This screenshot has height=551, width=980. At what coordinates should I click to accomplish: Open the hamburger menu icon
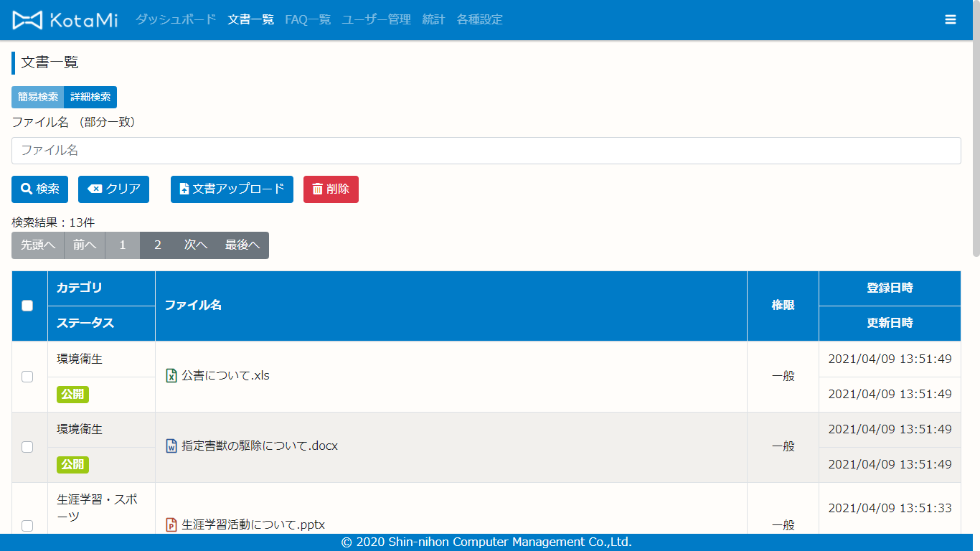pyautogui.click(x=951, y=20)
